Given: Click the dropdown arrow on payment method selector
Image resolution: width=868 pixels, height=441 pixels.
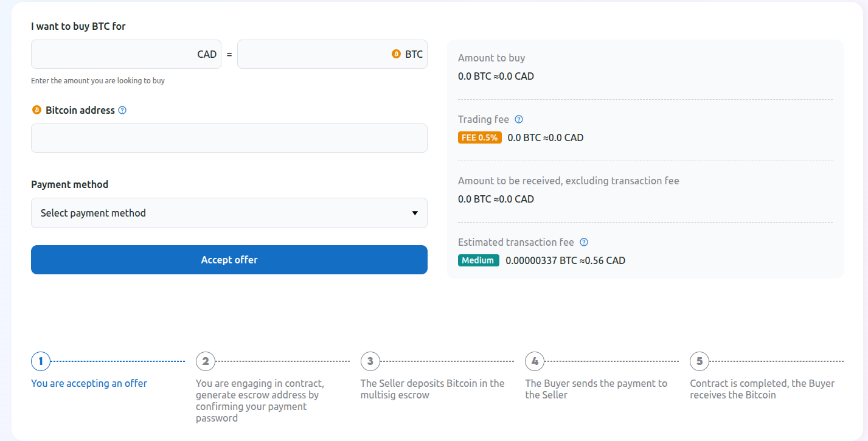Looking at the screenshot, I should tap(415, 213).
